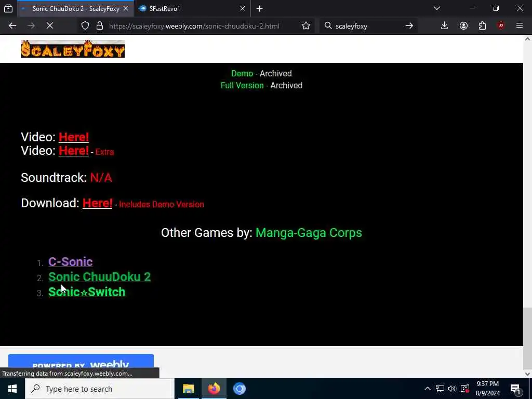Open a new tab
Viewport: 532px width, 399px height.
click(x=260, y=9)
